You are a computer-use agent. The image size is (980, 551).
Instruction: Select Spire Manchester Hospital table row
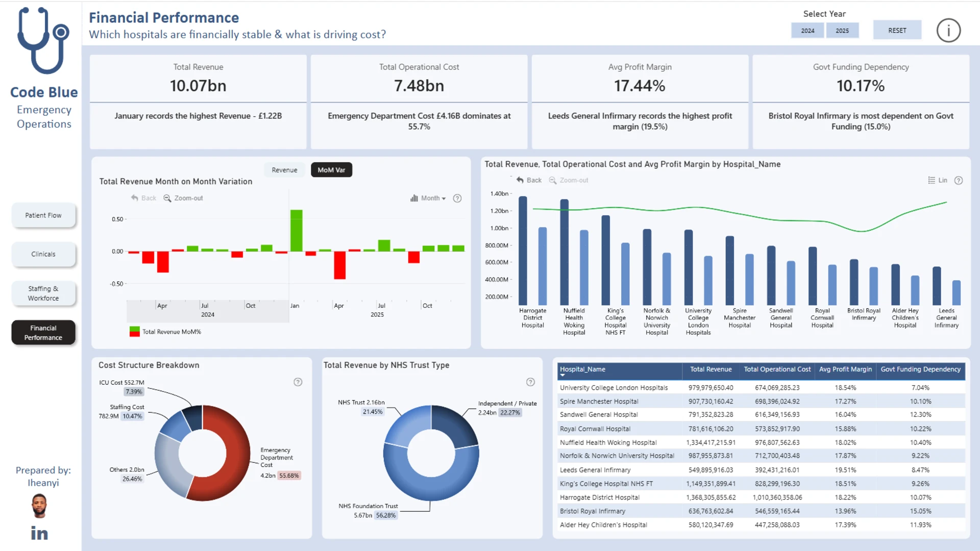pos(761,402)
